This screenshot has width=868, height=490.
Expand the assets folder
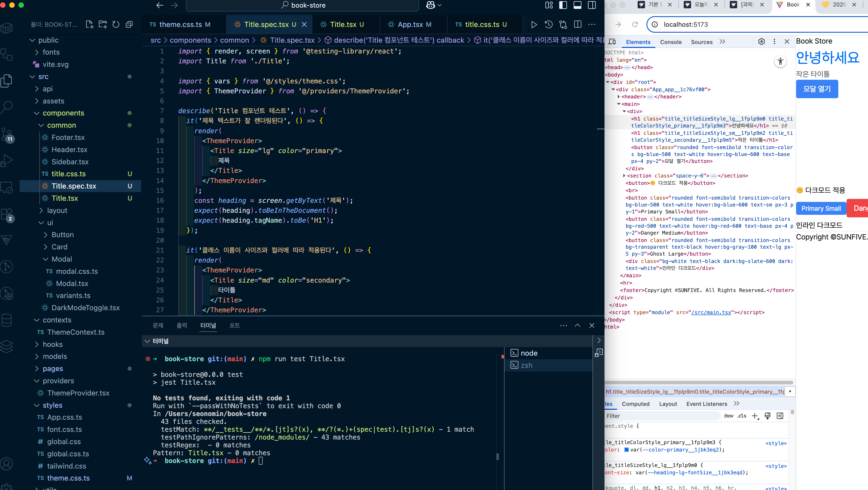37,101
